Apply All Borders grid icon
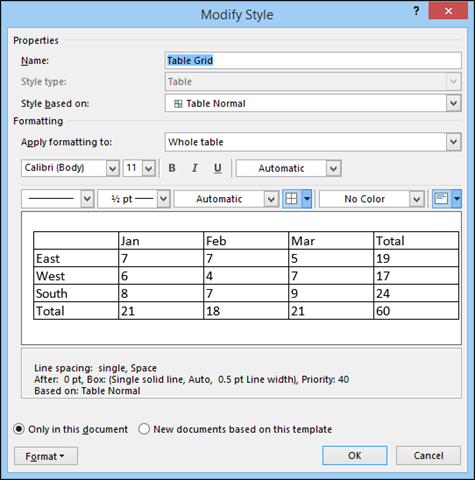Viewport: 475px width, 480px height. coord(292,199)
